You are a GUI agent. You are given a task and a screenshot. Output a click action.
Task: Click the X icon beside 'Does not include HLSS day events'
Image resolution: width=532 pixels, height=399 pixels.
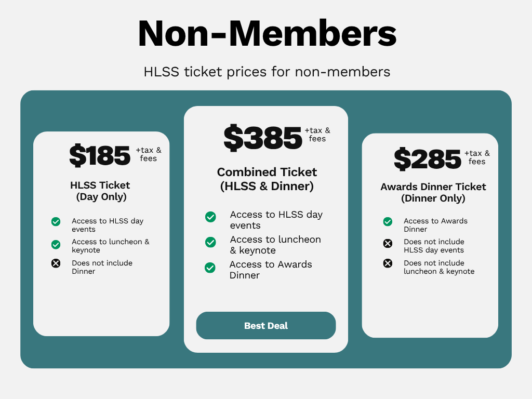(388, 243)
